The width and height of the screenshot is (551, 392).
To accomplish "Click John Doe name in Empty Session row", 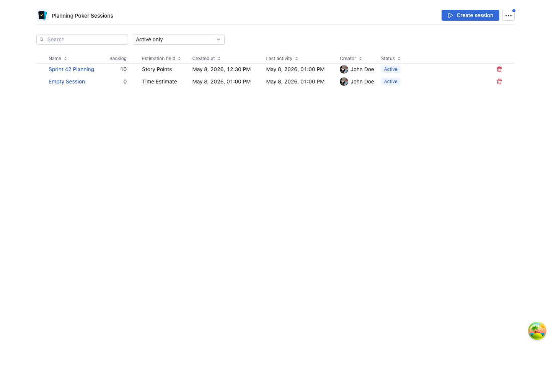I will pyautogui.click(x=362, y=82).
